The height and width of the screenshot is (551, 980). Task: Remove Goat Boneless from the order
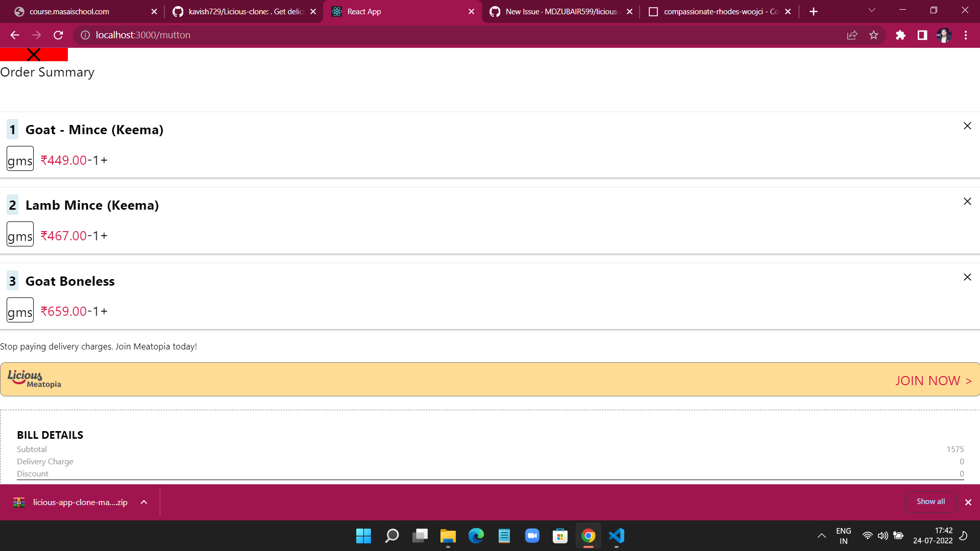point(967,277)
